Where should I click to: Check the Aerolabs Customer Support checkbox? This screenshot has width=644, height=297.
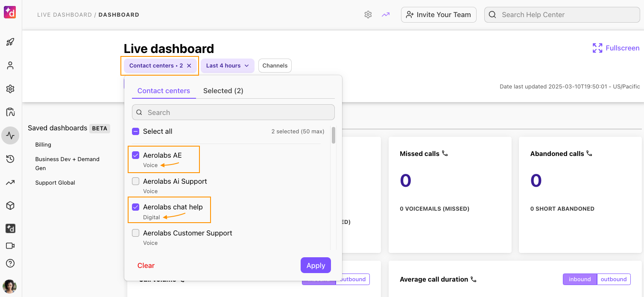[135, 233]
